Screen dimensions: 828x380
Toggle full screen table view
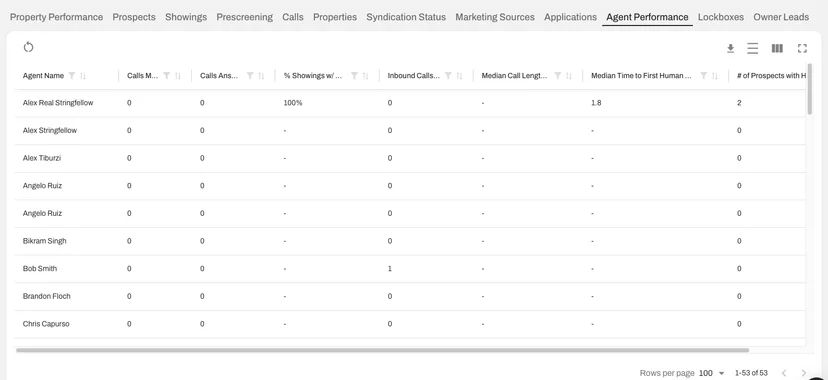[802, 49]
